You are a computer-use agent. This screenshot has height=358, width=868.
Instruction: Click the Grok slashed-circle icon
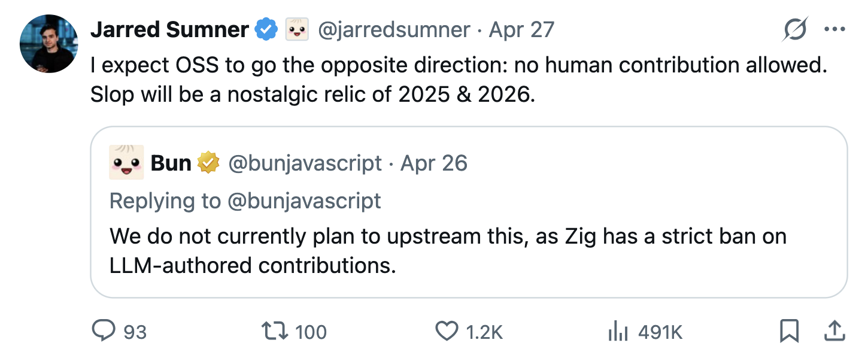[x=795, y=29]
